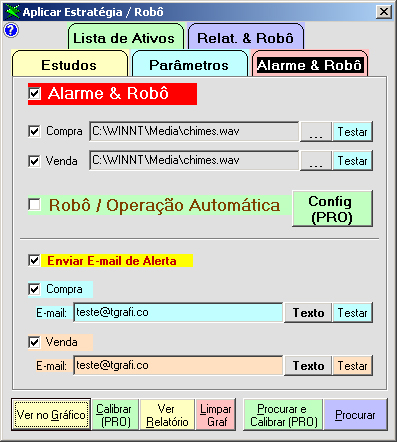Send a test Compra alert e-mail
397x442 pixels.
(x=352, y=313)
